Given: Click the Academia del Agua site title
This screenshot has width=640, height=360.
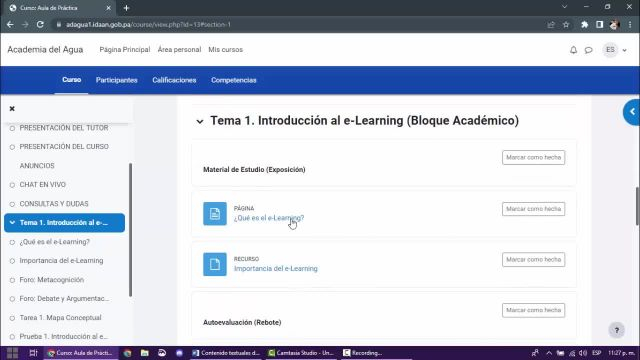Looking at the screenshot, I should [45, 49].
